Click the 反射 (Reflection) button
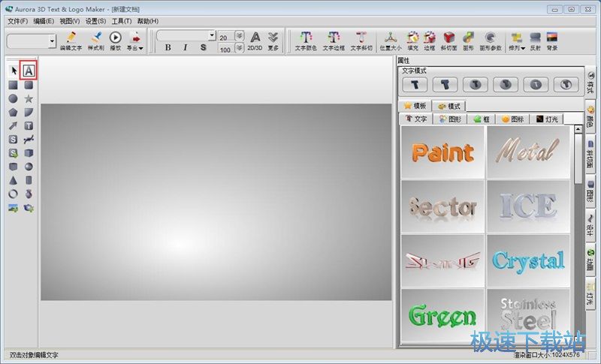The height and width of the screenshot is (364, 601). click(x=536, y=41)
